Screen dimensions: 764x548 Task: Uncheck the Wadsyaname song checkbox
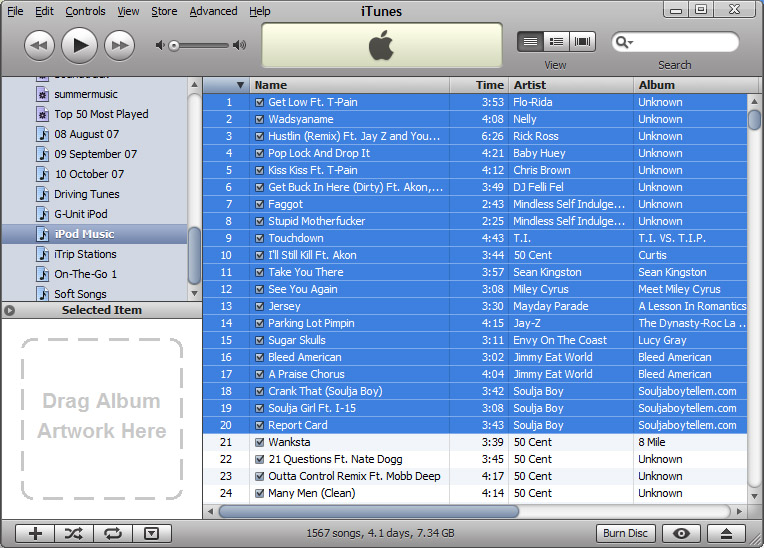pos(260,119)
